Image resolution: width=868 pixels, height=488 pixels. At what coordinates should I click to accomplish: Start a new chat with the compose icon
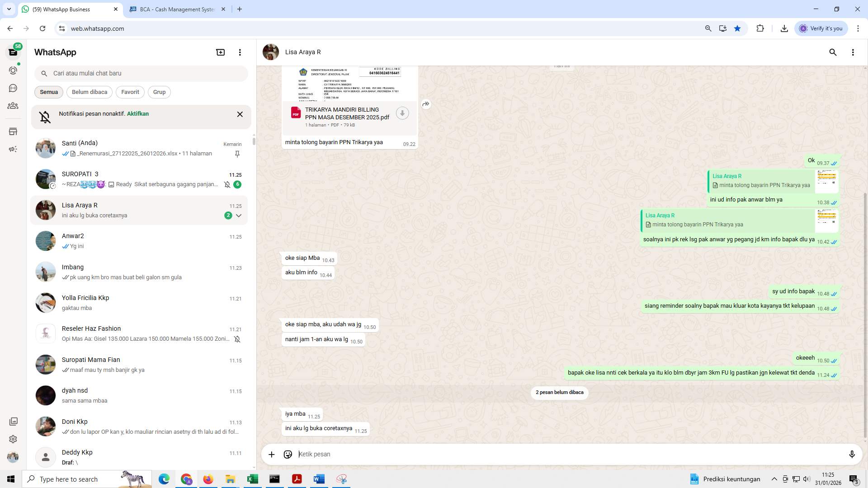220,52
